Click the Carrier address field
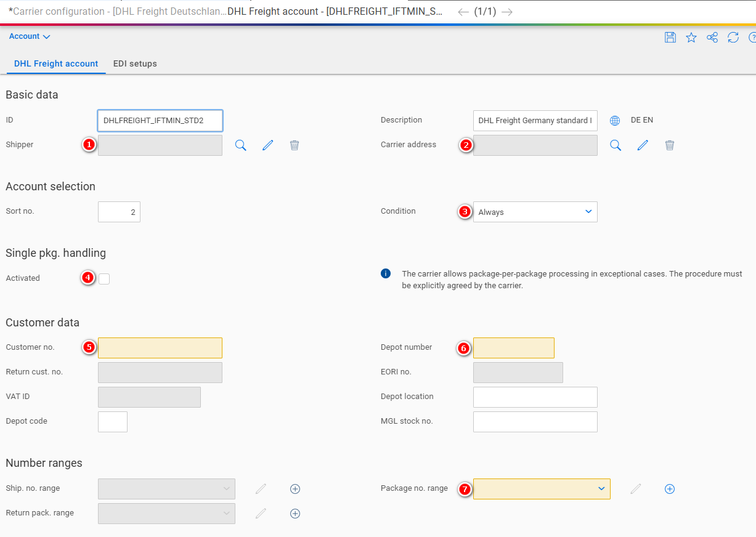Screen dimensions: 756x537 coord(535,145)
